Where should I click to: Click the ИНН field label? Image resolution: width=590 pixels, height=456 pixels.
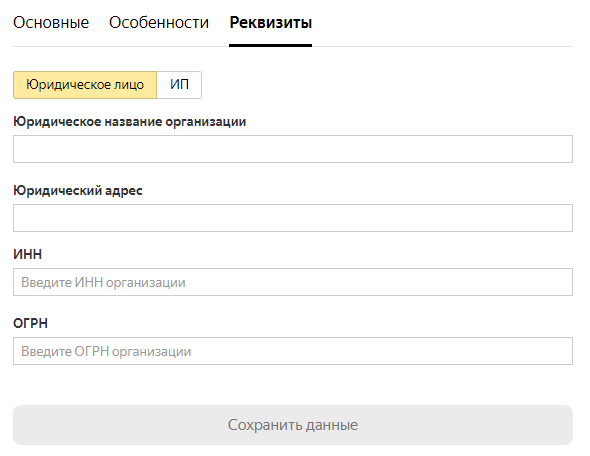(27, 254)
